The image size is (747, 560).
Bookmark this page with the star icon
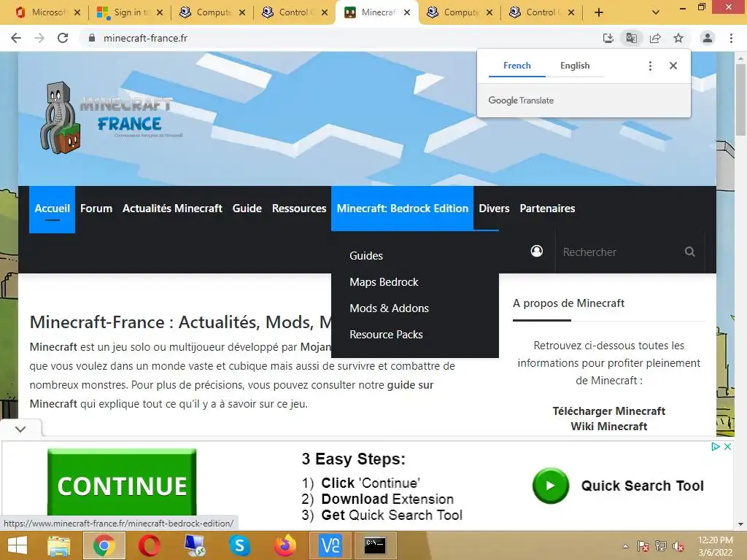[x=678, y=38]
